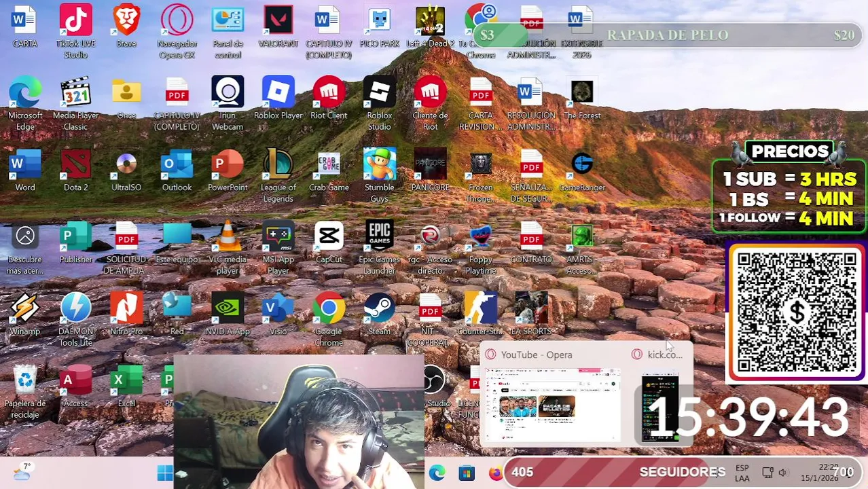Open the Descubre más acerca icon
Viewport: 868px width, 489px height.
point(25,247)
